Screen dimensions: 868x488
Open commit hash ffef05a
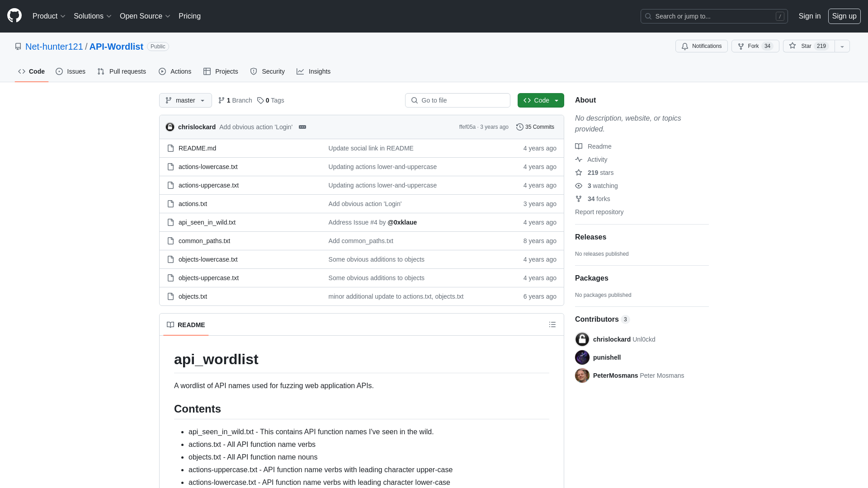(467, 127)
